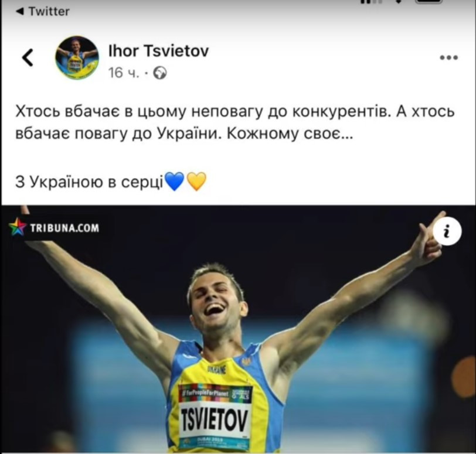Click the "16 ч." post timestamp
The image size is (476, 454).
coord(124,73)
